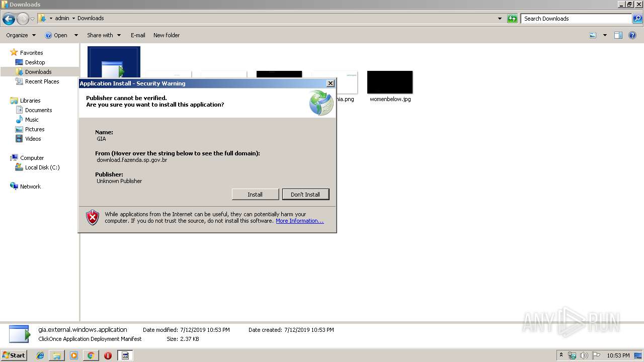Toggle the preview pane icon

point(618,35)
